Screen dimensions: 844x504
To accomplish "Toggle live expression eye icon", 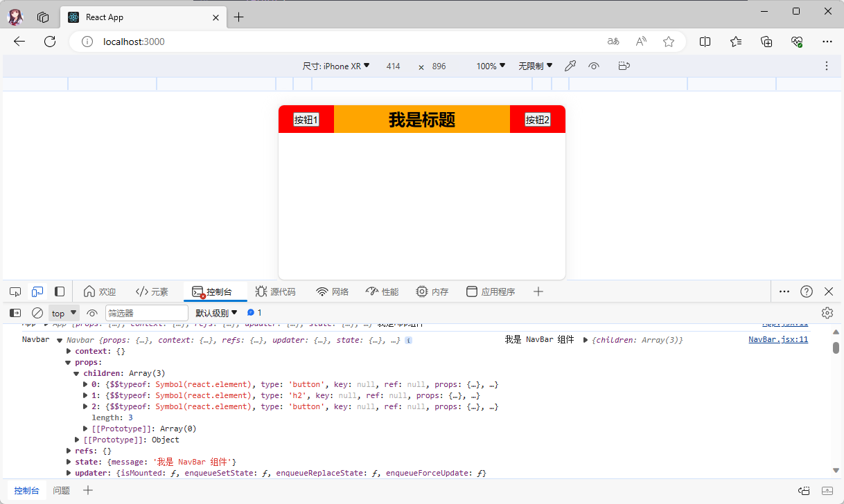I will click(92, 313).
